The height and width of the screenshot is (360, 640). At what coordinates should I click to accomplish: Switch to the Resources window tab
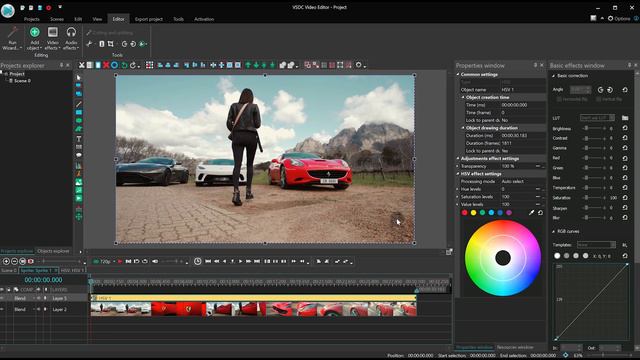tap(515, 347)
